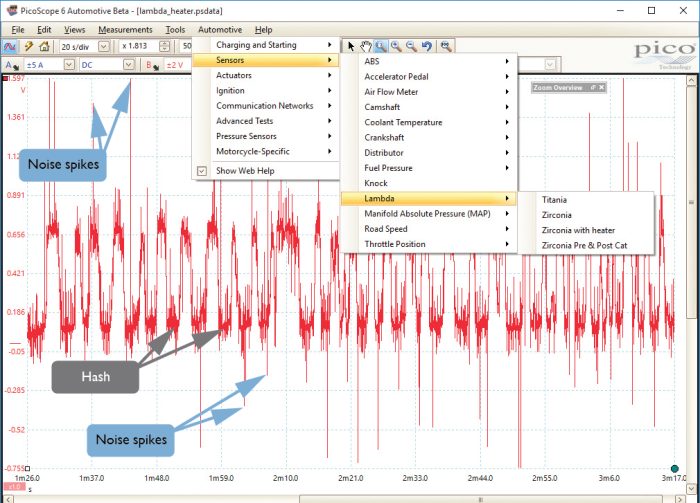Click the home icon in toolbar
The width and height of the screenshot is (700, 503).
[x=44, y=46]
